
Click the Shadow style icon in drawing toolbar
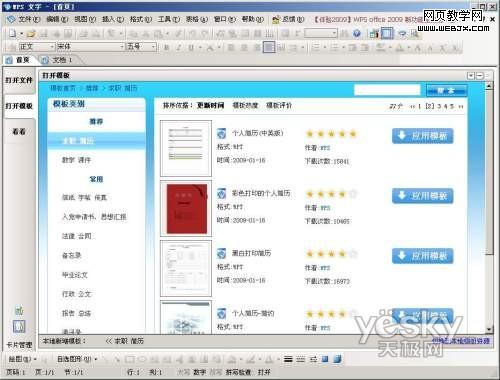pos(325,359)
